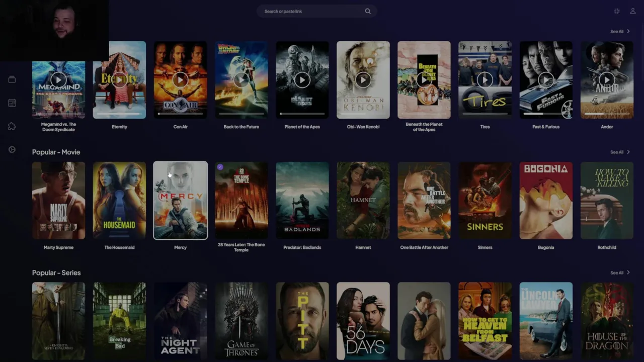Open the Popular - Series heading

tap(56, 273)
